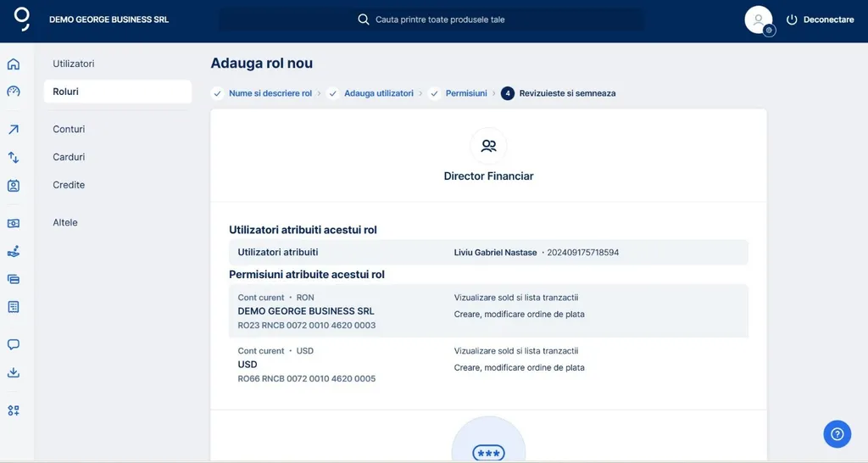Open the apps grid icon in sidebar
The width and height of the screenshot is (868, 463).
(x=14, y=410)
